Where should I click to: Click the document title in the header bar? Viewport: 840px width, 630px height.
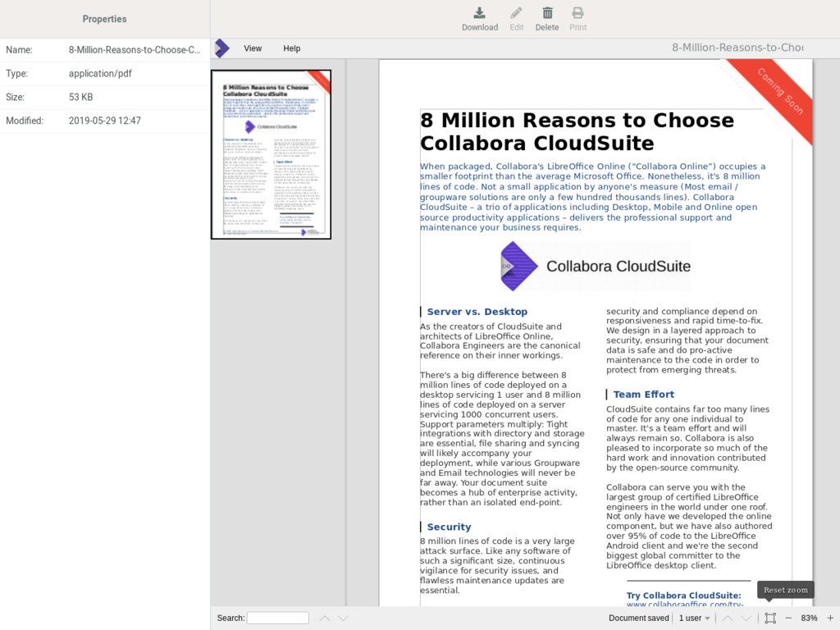coord(737,48)
